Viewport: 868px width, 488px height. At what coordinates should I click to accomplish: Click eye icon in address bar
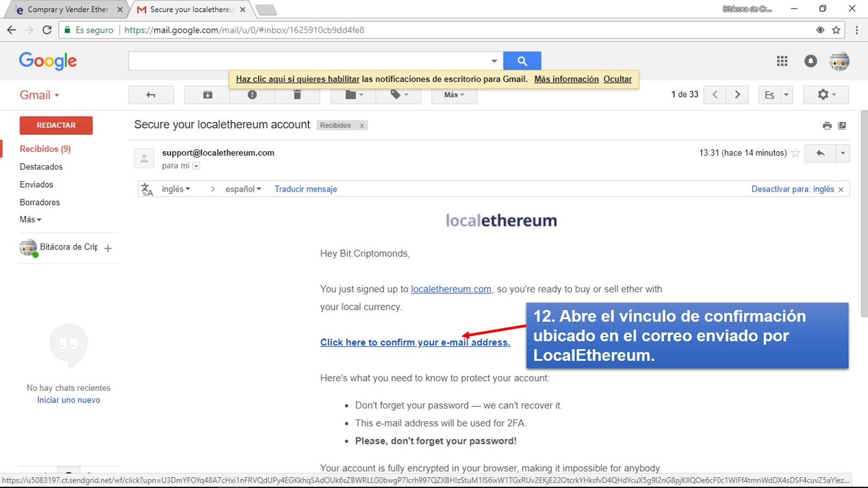tap(820, 30)
